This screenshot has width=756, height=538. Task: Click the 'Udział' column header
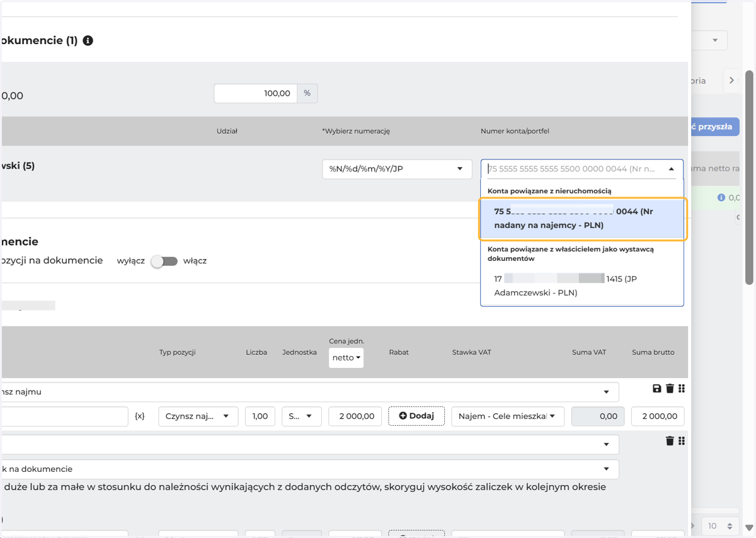pyautogui.click(x=227, y=131)
